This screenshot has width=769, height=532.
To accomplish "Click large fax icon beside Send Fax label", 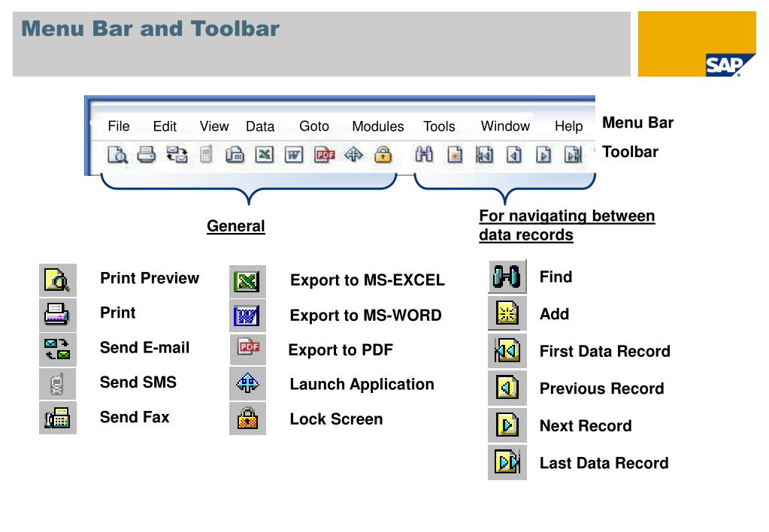I will 57,418.
